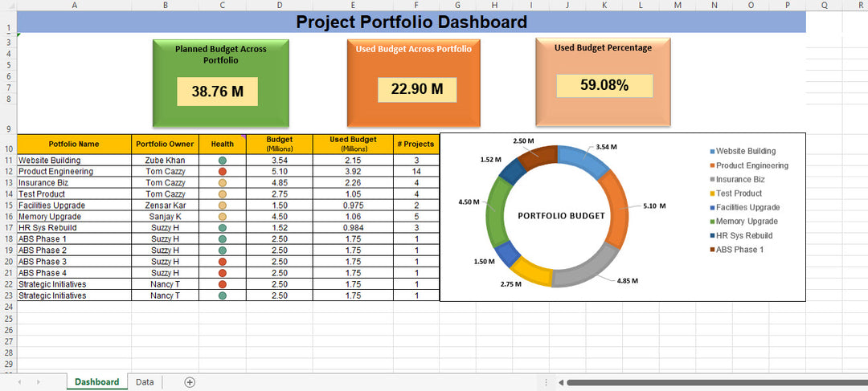Select the Zube Khan owner cell
Screen dimensions: 868x391
[x=165, y=161]
